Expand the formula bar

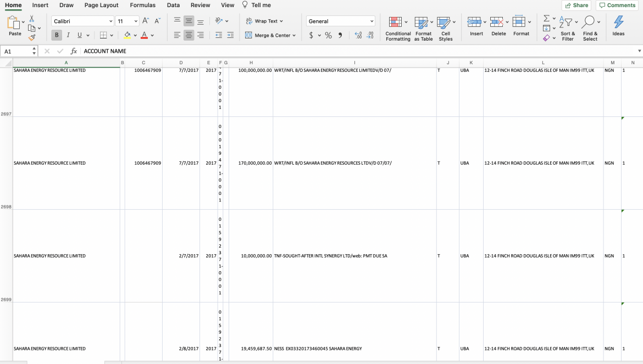pos(639,51)
